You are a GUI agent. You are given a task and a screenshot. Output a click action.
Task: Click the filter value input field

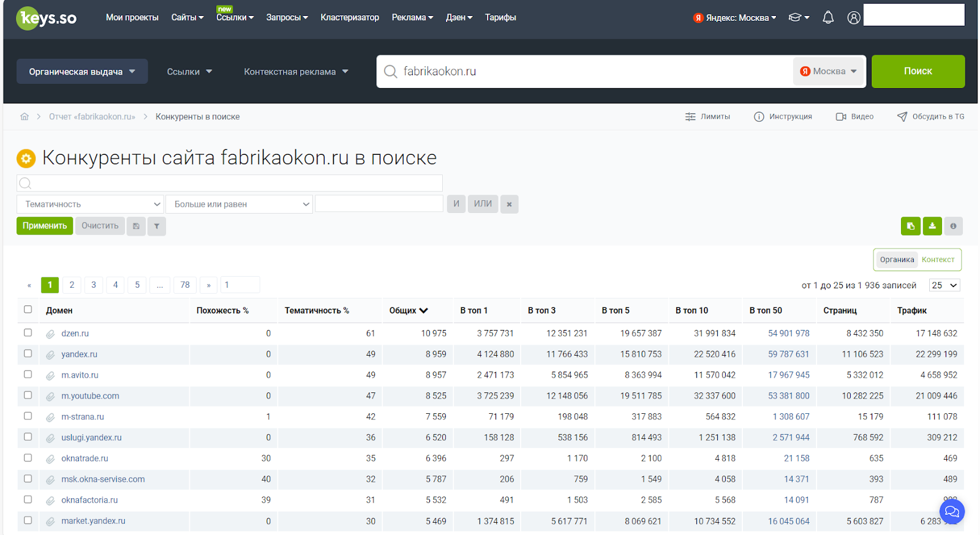point(379,203)
